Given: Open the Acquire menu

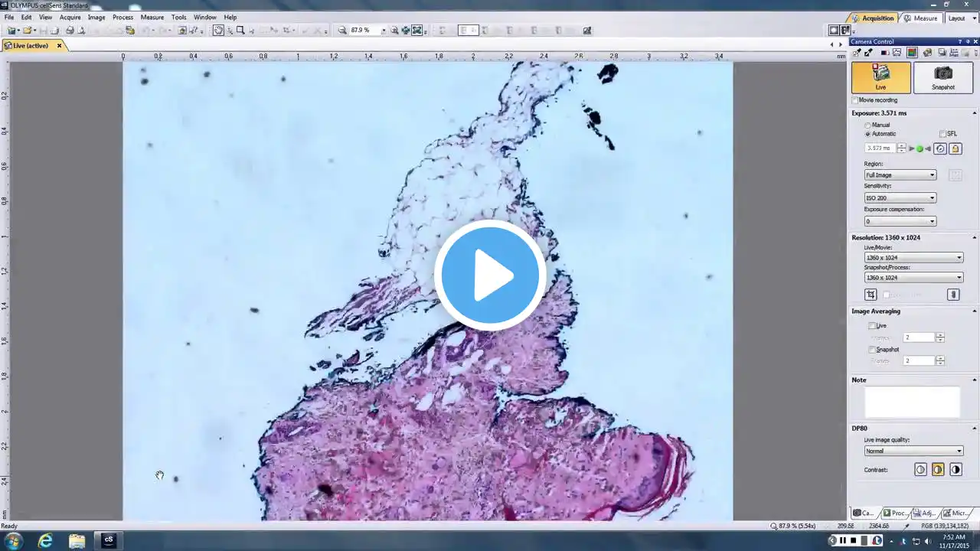Looking at the screenshot, I should click(70, 17).
